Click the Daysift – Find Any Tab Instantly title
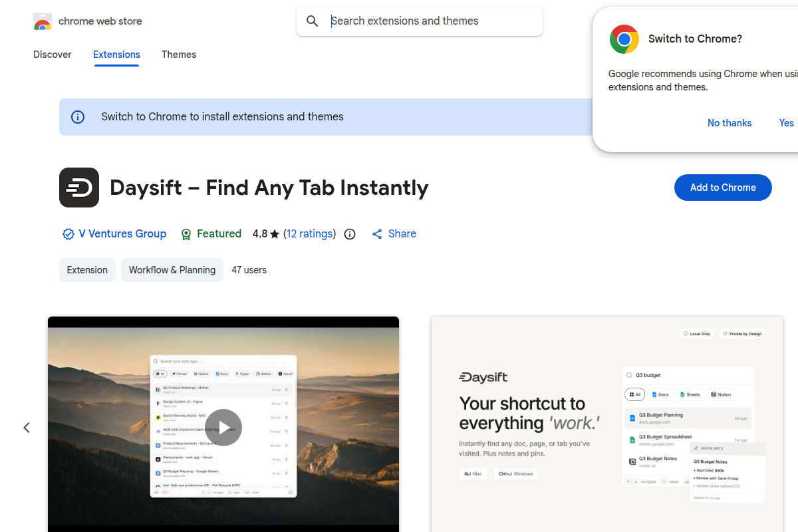Viewport: 798px width, 532px height. pos(269,188)
